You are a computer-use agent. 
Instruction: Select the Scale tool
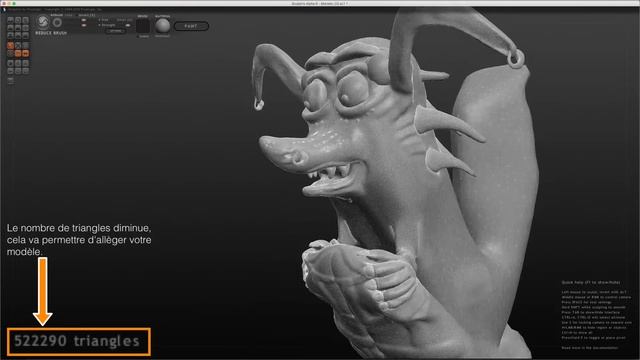(25, 20)
